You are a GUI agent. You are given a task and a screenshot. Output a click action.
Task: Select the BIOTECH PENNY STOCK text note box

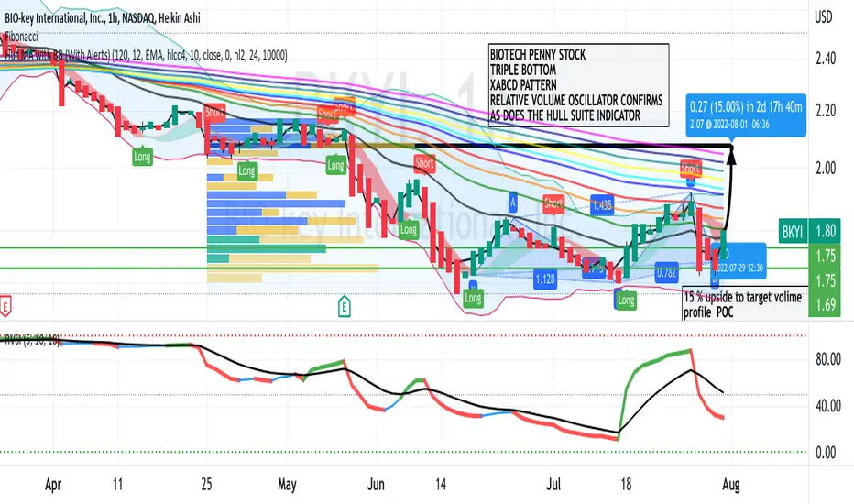click(578, 85)
